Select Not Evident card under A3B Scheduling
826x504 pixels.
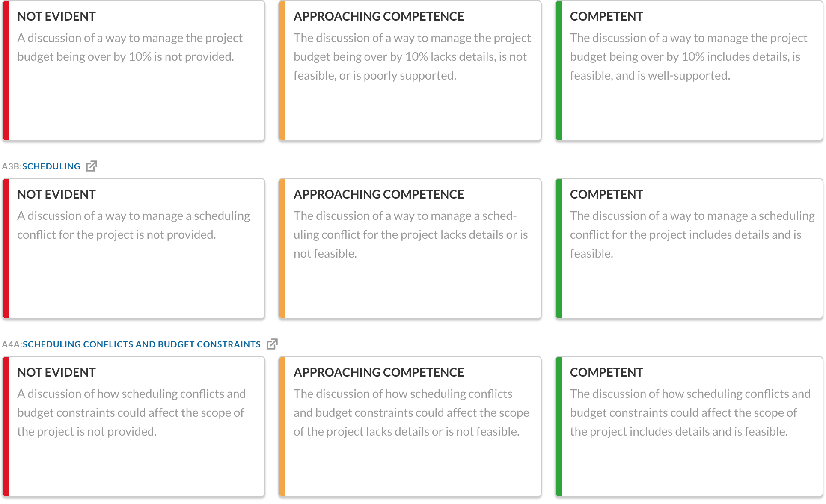coord(134,249)
